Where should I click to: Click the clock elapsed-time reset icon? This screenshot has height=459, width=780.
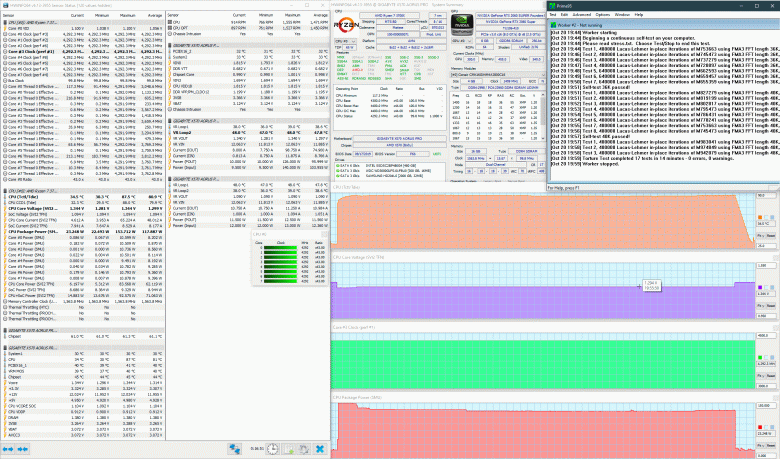[272, 449]
